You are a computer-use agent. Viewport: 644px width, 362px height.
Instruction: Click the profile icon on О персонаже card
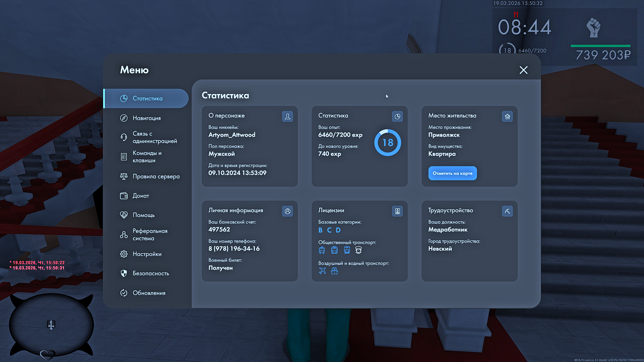(287, 116)
